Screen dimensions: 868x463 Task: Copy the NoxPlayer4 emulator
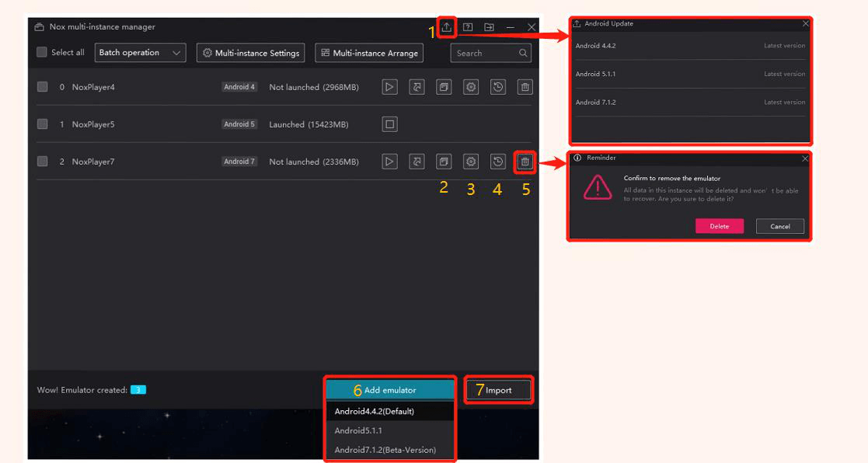tap(444, 87)
